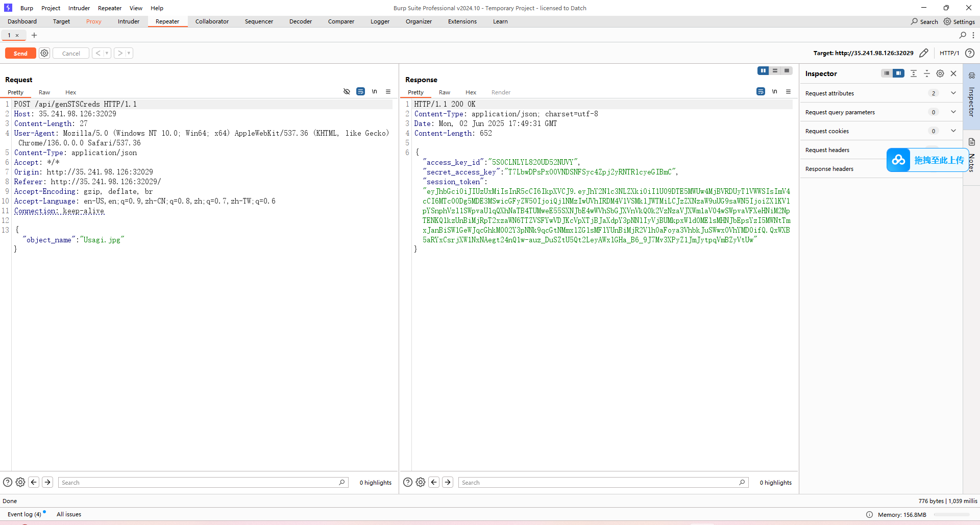This screenshot has width=980, height=525.
Task: Toggle line wrap in the Response panel
Action: tap(761, 92)
